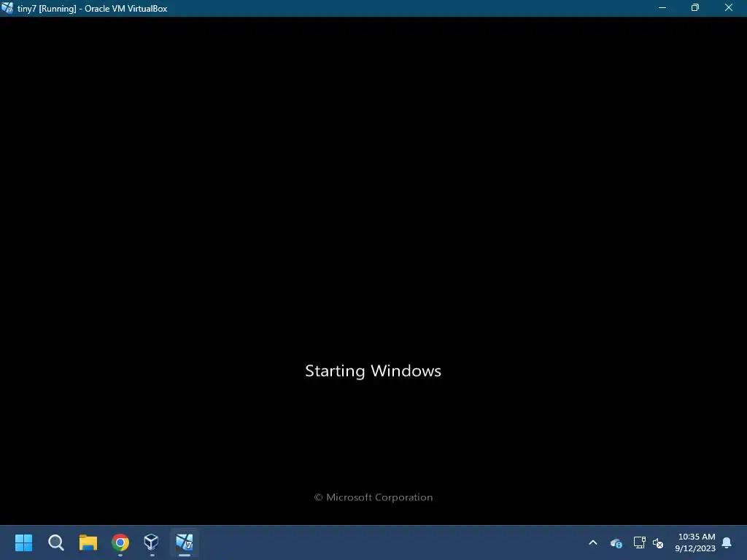Open the notifications bell icon
Image resolution: width=747 pixels, height=560 pixels.
point(727,542)
